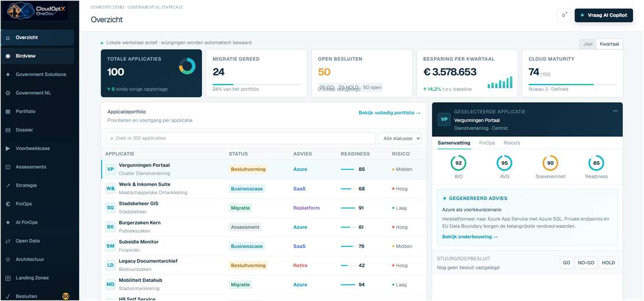
Task: Open the Samenvatting tab
Action: [454, 143]
